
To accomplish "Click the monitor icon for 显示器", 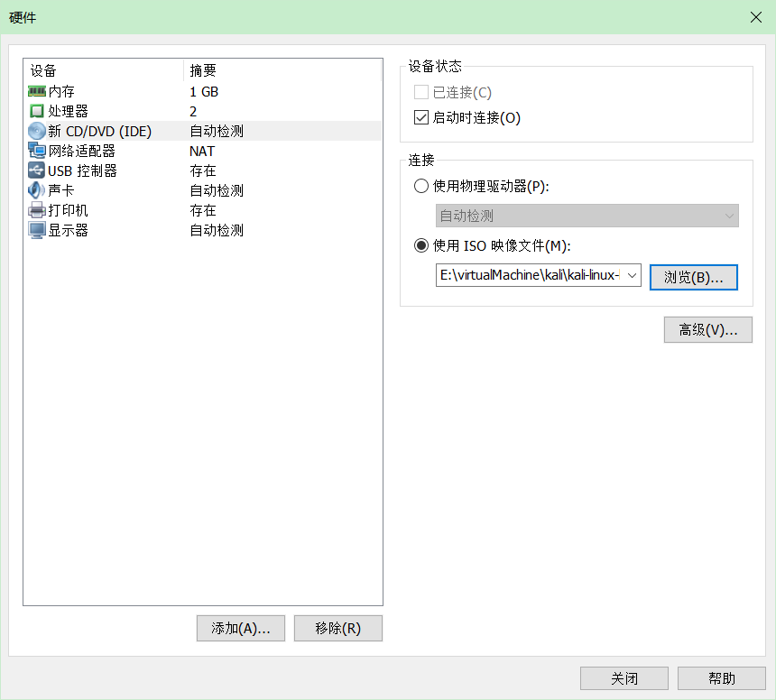I will click(x=37, y=230).
